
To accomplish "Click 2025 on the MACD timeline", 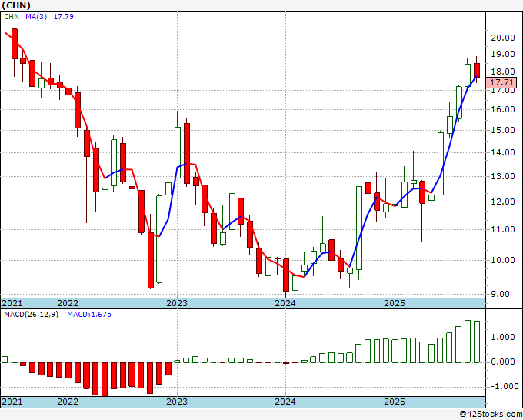I will (x=395, y=402).
